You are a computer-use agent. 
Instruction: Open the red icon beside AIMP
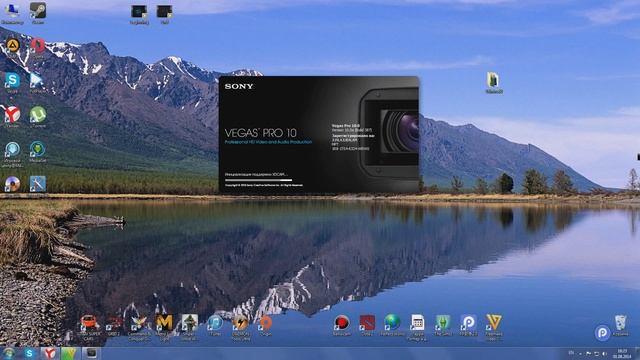(x=38, y=46)
